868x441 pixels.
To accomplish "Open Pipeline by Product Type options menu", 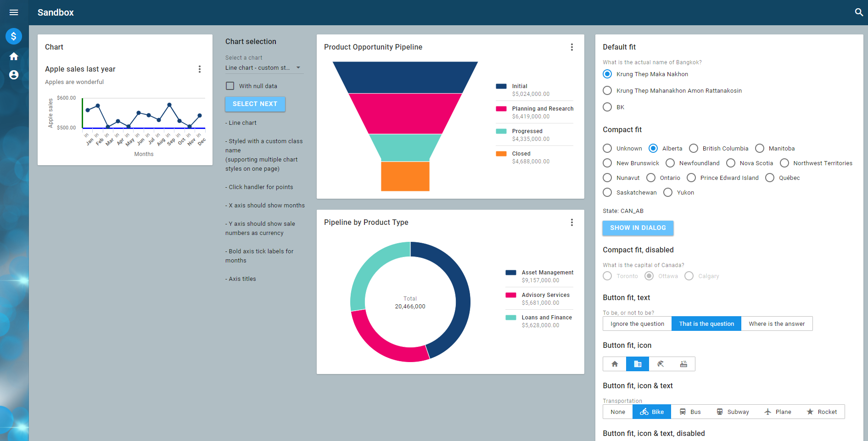I will click(571, 223).
